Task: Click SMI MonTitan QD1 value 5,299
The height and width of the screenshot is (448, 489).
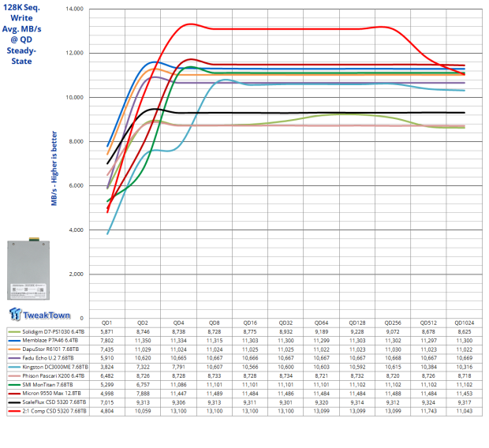Action: pyautogui.click(x=107, y=385)
